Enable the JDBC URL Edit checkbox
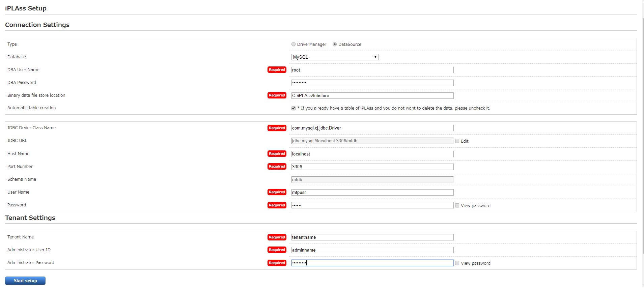The height and width of the screenshot is (288, 644). pyautogui.click(x=457, y=141)
